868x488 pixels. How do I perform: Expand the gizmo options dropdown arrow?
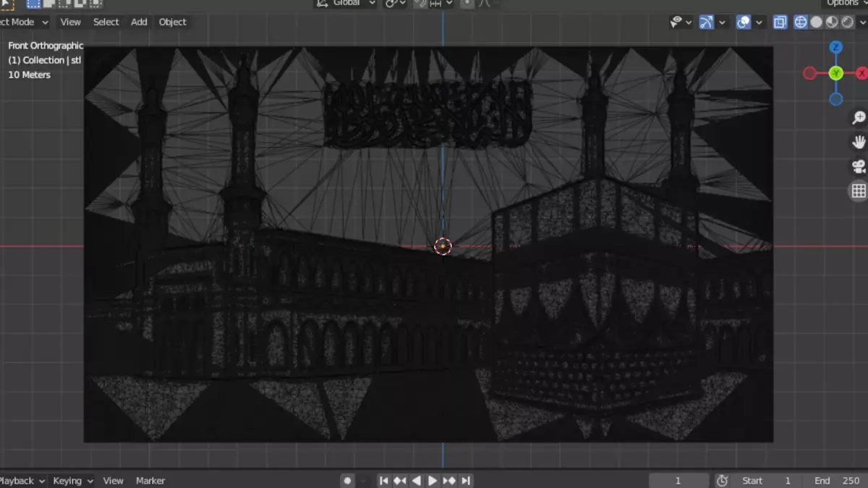(722, 22)
